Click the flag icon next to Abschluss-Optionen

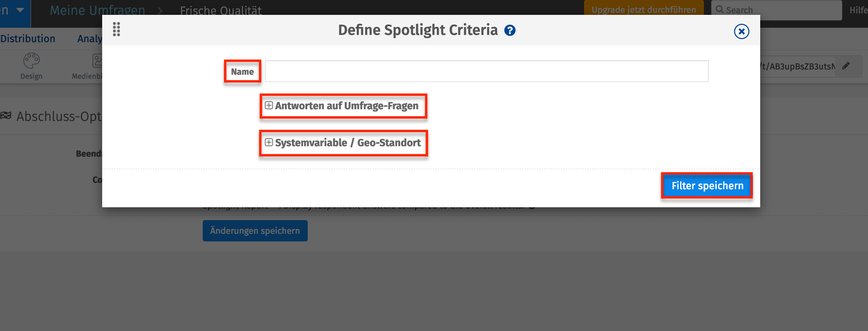click(6, 116)
